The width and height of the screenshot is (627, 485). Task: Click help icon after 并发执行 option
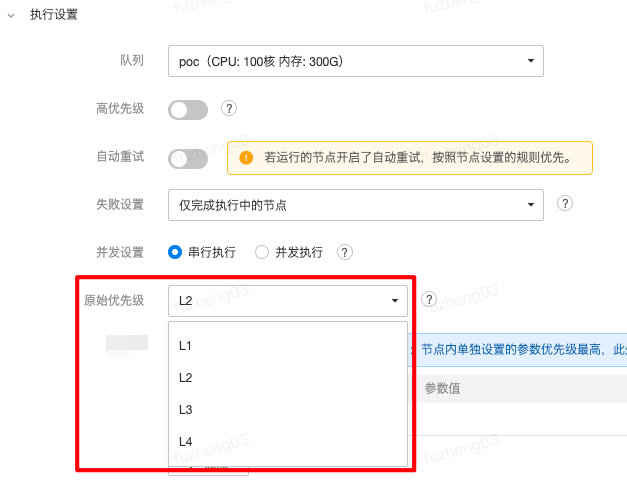point(346,252)
